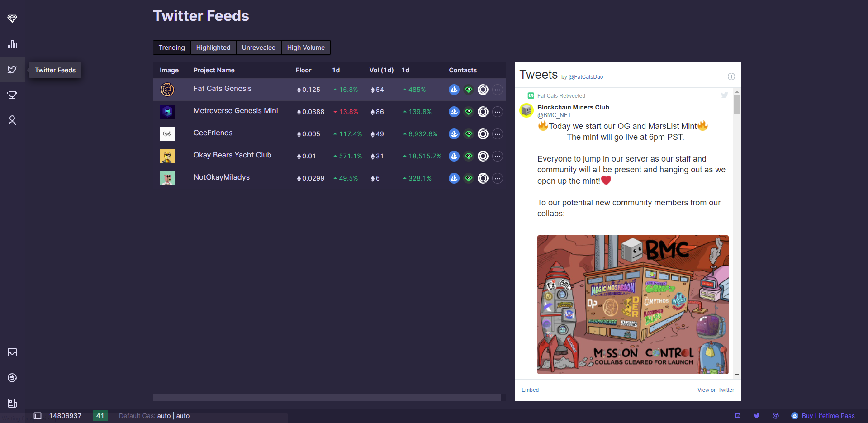This screenshot has width=868, height=423.
Task: Click the Floor column header
Action: [x=304, y=70]
